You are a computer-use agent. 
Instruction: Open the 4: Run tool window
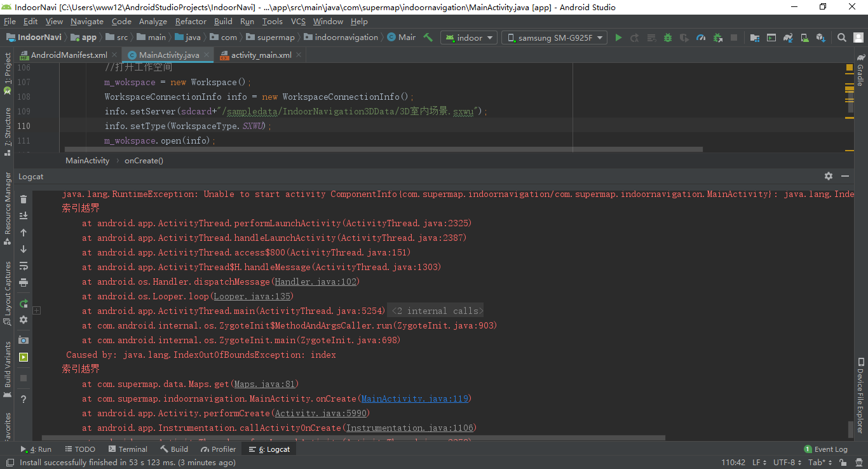click(x=36, y=449)
